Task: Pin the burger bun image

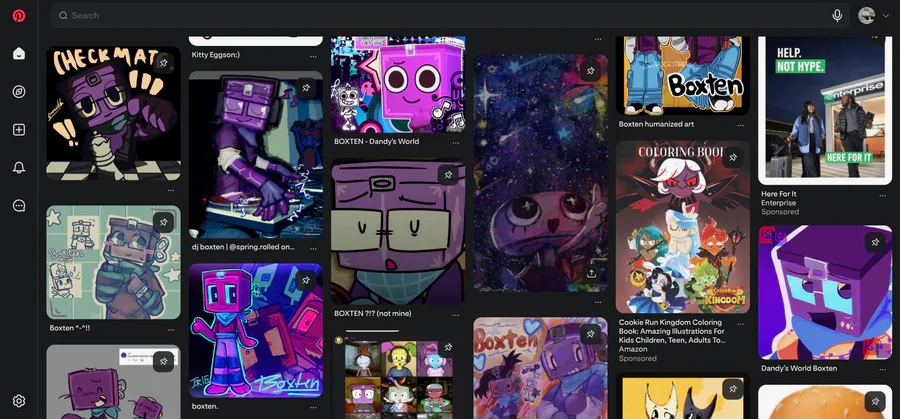Action: [875, 401]
